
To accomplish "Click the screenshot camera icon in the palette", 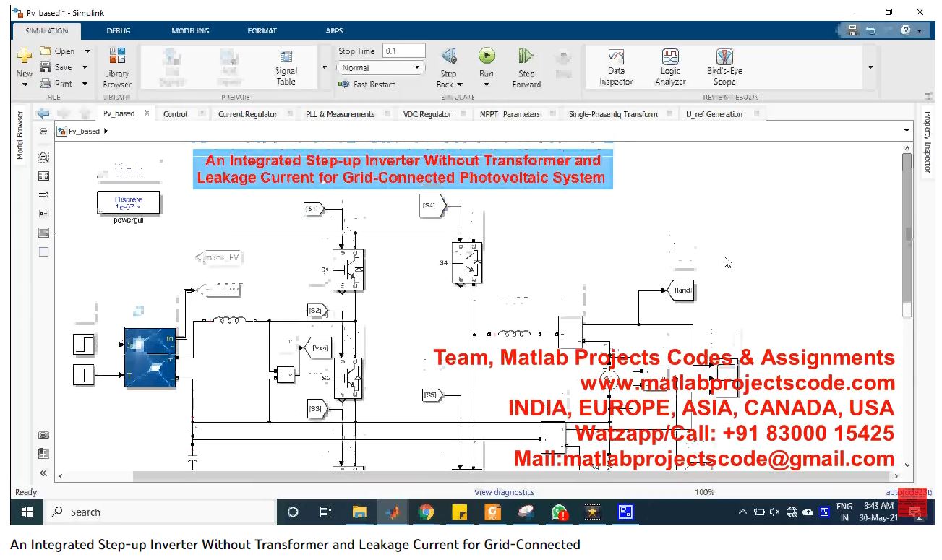I will (43, 435).
